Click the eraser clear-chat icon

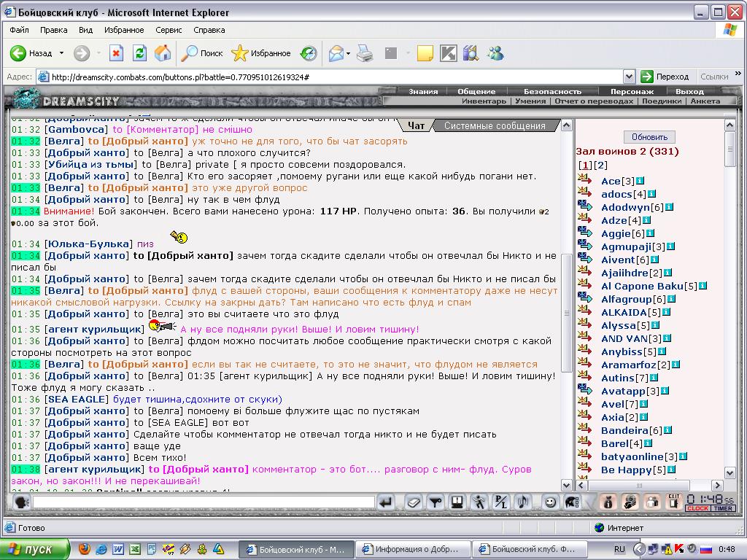click(414, 502)
